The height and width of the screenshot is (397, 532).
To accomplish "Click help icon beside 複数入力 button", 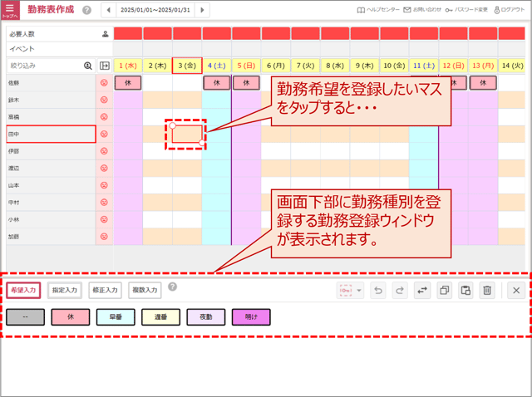I will [172, 287].
